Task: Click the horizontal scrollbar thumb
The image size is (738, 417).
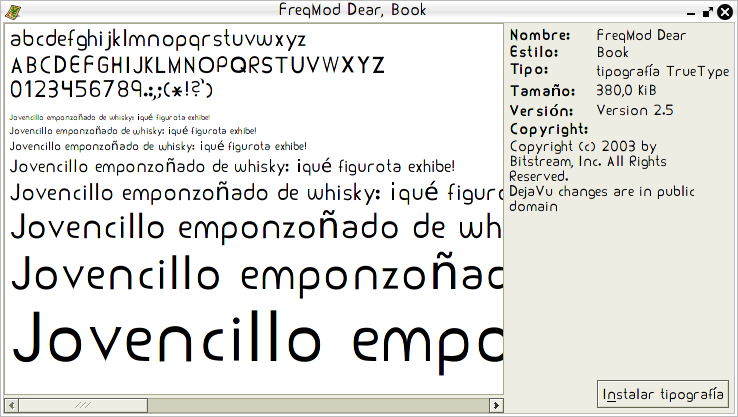Action: point(83,405)
